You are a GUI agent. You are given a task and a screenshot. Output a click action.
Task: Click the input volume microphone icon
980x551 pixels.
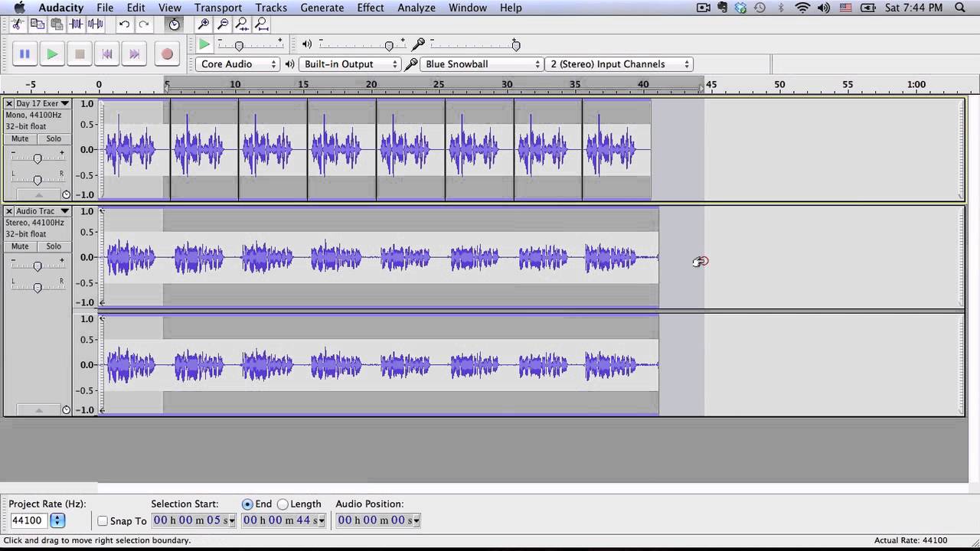tap(419, 44)
